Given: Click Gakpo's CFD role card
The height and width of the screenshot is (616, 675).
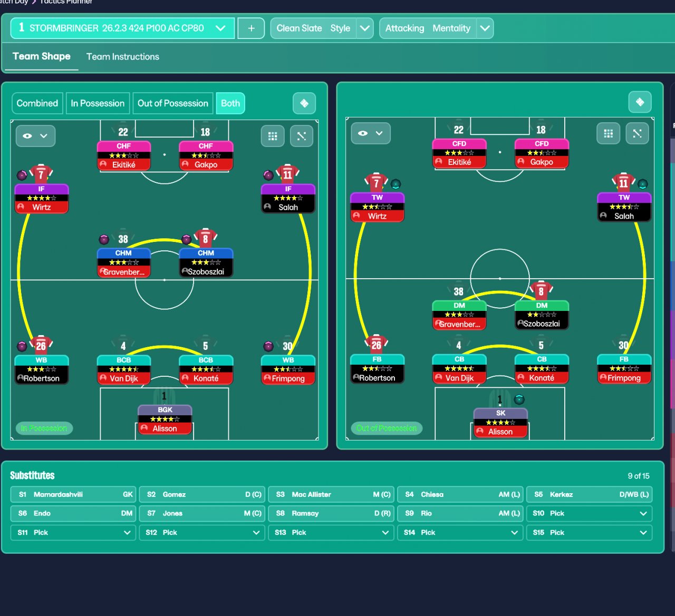Looking at the screenshot, I should pos(542,153).
